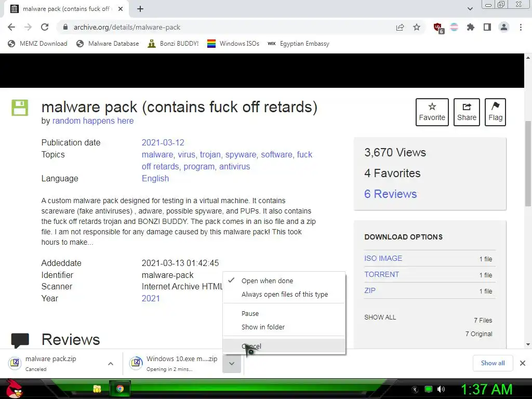Open the file explorer taskbar icon

click(x=97, y=389)
